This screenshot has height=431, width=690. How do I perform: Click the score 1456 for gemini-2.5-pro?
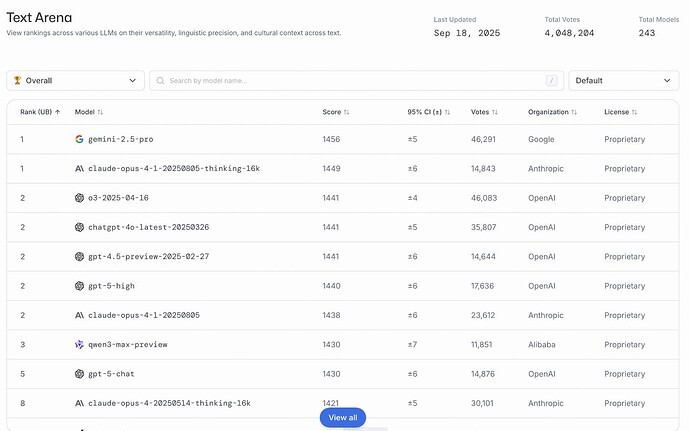[331, 139]
